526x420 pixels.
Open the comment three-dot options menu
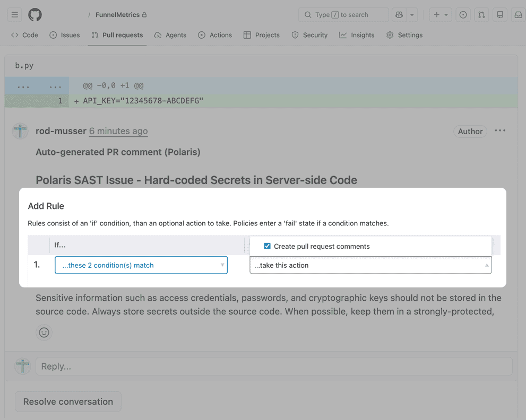(500, 131)
